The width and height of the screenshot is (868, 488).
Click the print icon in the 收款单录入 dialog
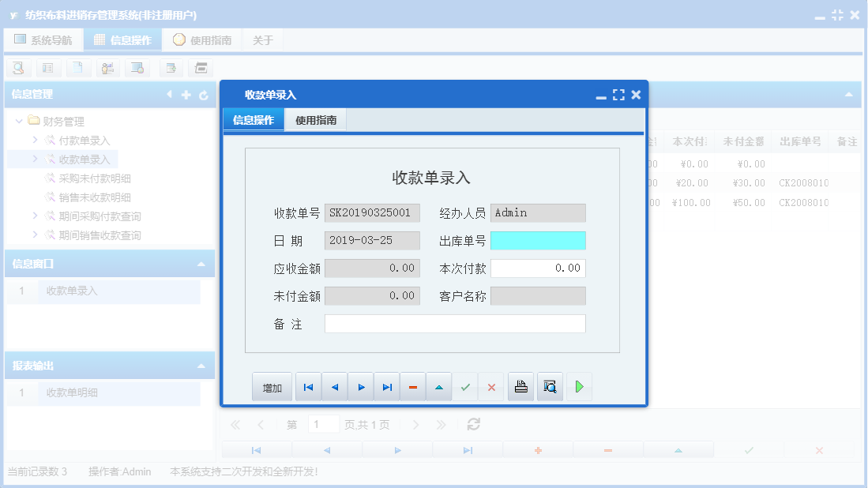[x=520, y=386]
